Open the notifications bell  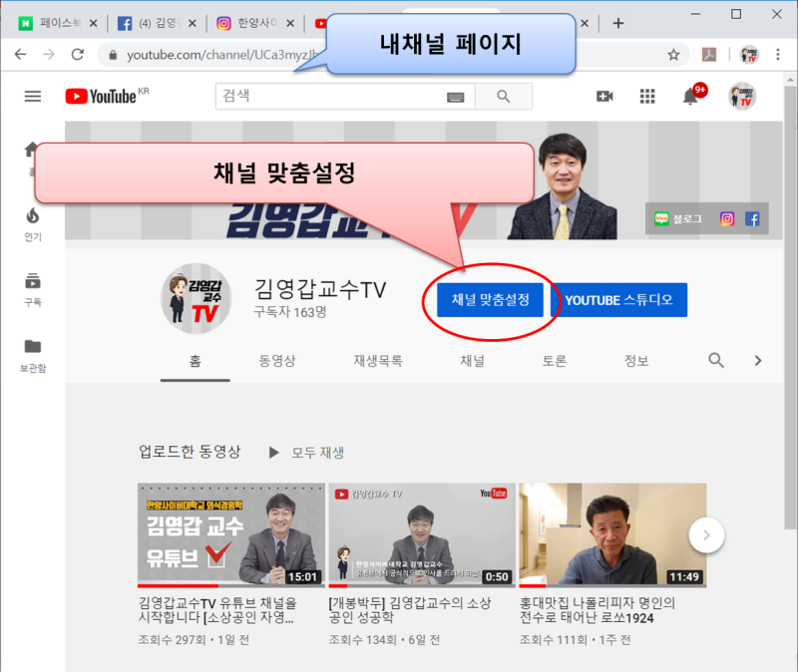tap(690, 96)
